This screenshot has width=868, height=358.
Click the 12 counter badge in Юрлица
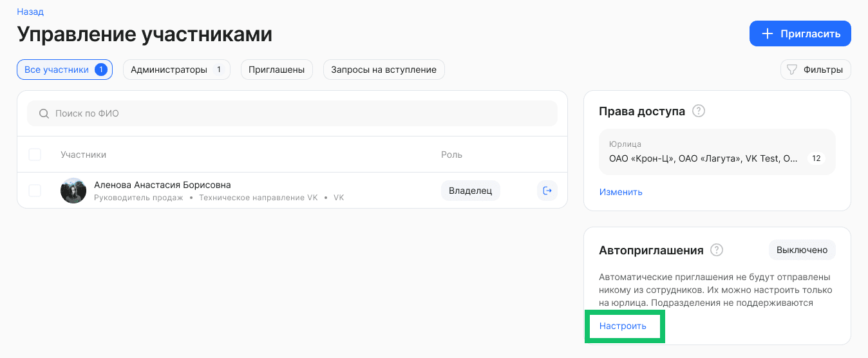tap(816, 158)
